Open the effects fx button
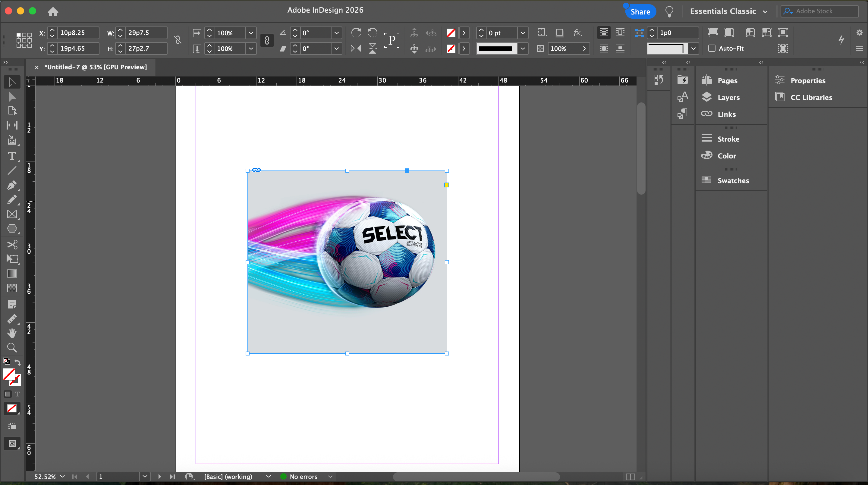868x485 pixels. point(577,33)
